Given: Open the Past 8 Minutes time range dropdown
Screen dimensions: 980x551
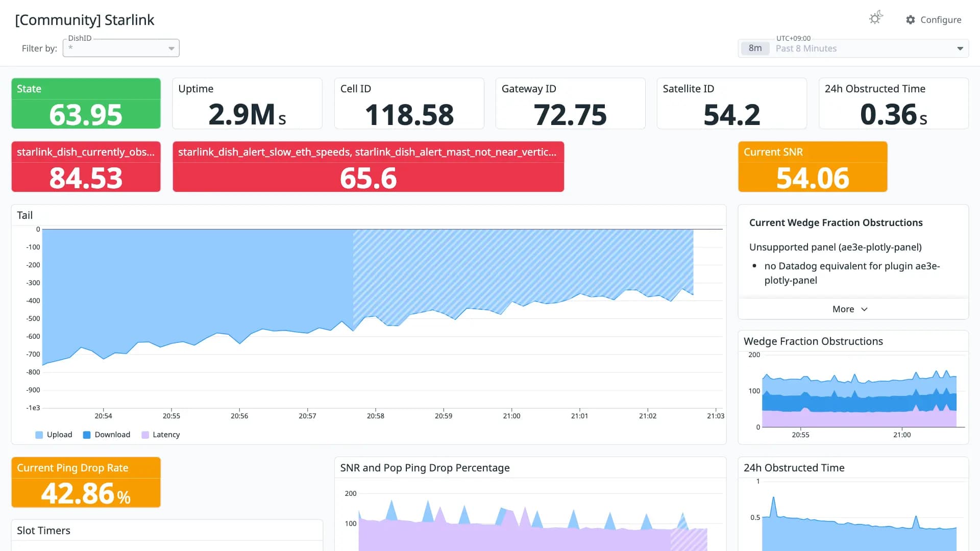Looking at the screenshot, I should click(x=853, y=48).
